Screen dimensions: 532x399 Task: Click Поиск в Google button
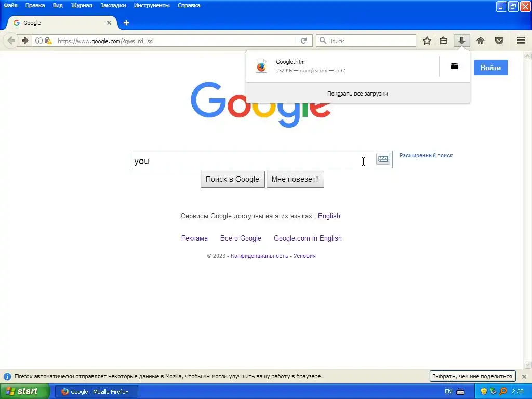click(x=232, y=179)
